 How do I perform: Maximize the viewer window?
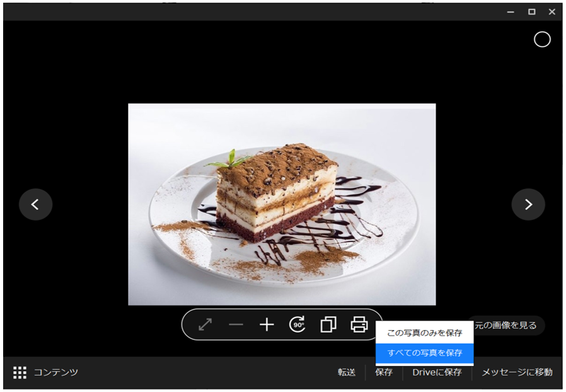[531, 11]
